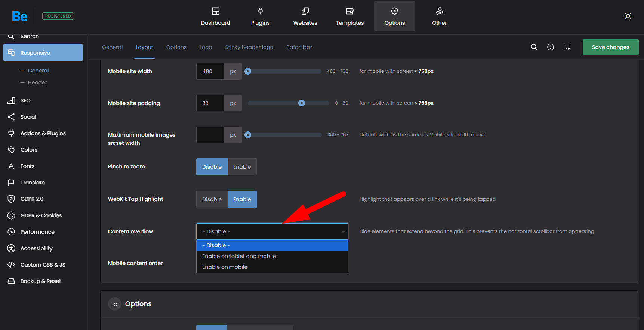Select Disable for Pinch to zoom
The image size is (644, 330).
click(x=212, y=167)
